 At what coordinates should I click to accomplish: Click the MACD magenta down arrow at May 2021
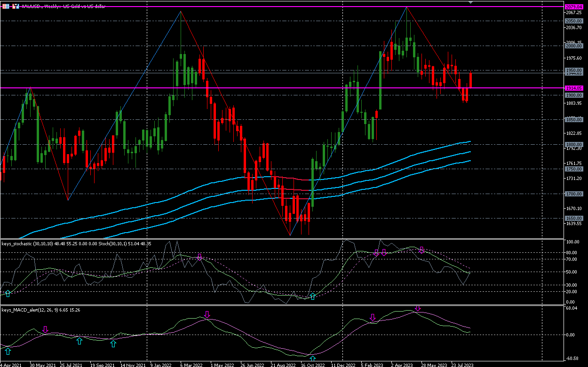coord(46,329)
